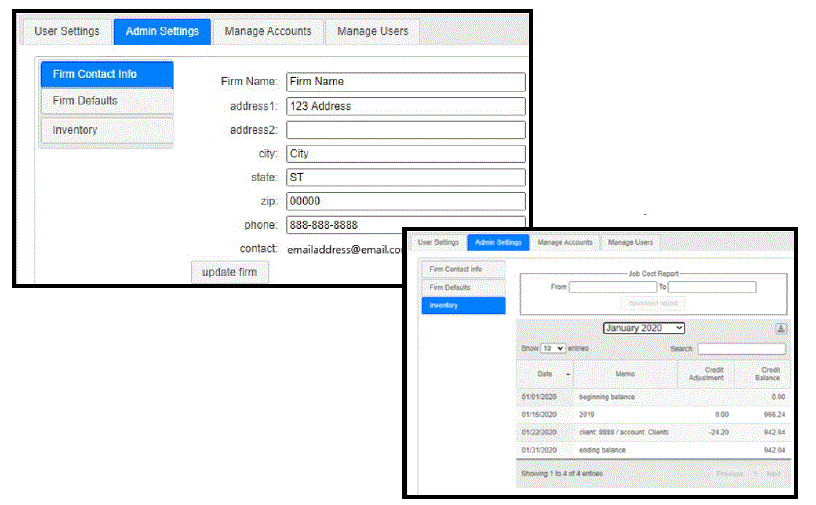Viewport: 816px width, 505px height.
Task: Click the state field showing ST
Action: pos(405,178)
